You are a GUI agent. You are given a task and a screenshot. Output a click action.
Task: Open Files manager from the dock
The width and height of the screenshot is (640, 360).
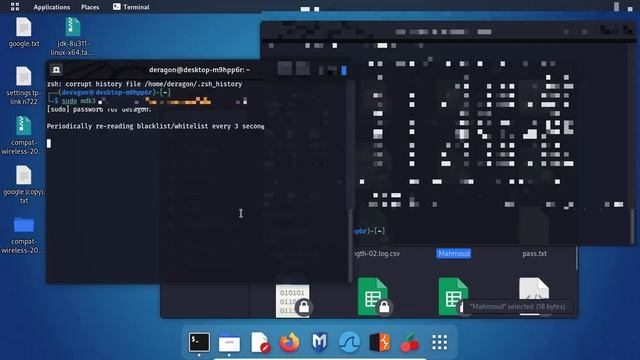[229, 342]
